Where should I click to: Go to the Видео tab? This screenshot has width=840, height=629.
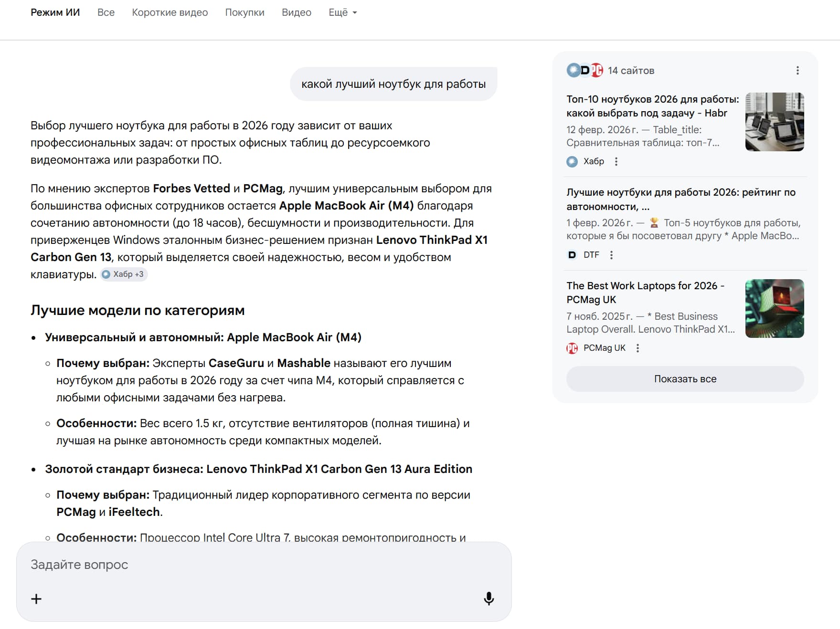coord(296,12)
